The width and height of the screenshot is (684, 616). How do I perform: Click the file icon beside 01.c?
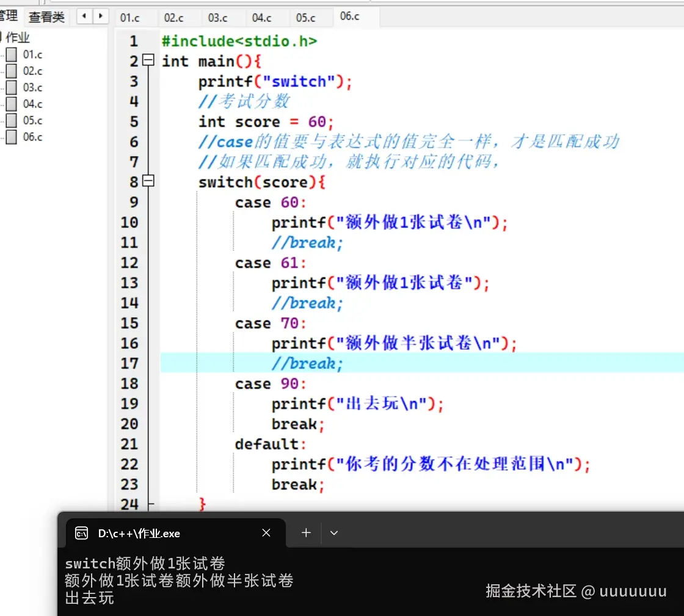(x=12, y=54)
